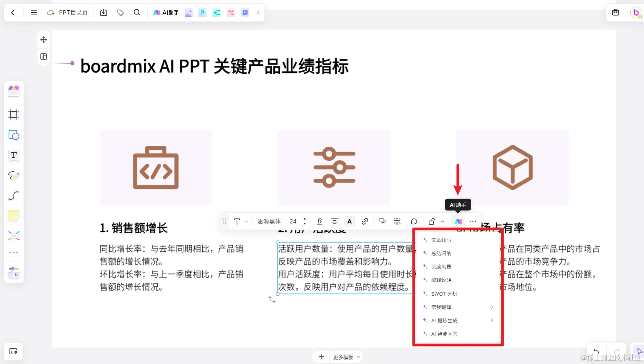
Task: Open more options ellipsis in floating toolbar
Action: (473, 221)
